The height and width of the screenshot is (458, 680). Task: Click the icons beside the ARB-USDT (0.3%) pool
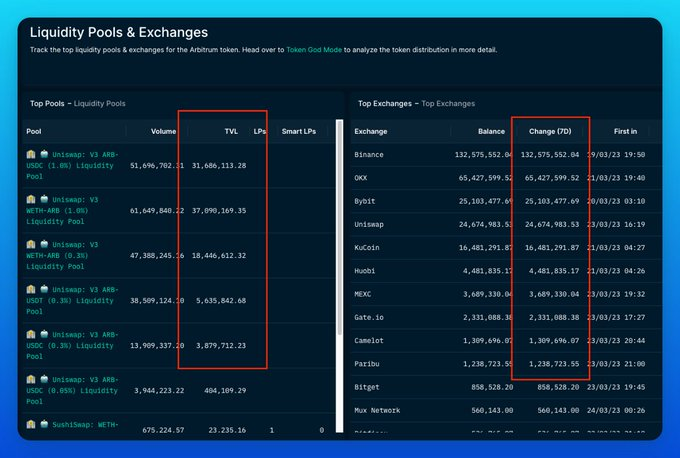tap(37, 289)
